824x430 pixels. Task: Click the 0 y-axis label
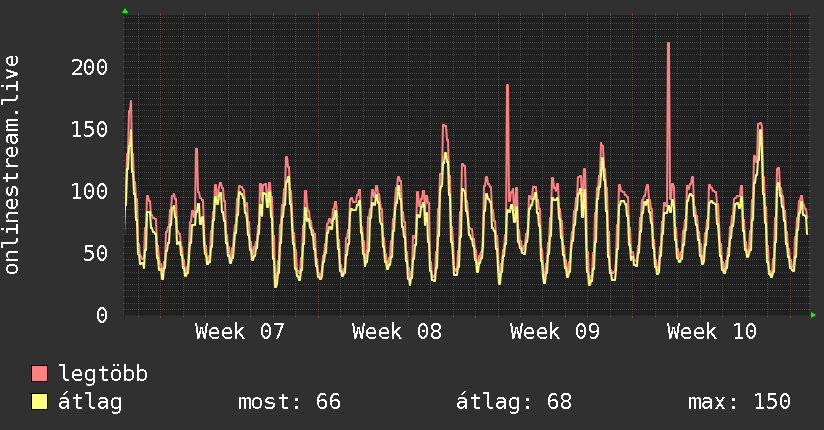[x=102, y=315]
